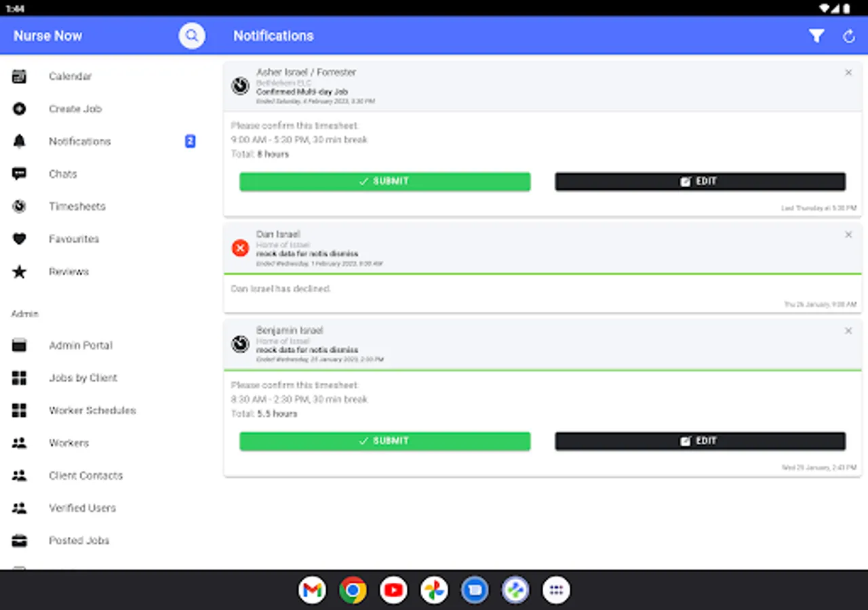Viewport: 868px width, 610px height.
Task: Click the Calendar icon in sidebar
Action: (19, 77)
